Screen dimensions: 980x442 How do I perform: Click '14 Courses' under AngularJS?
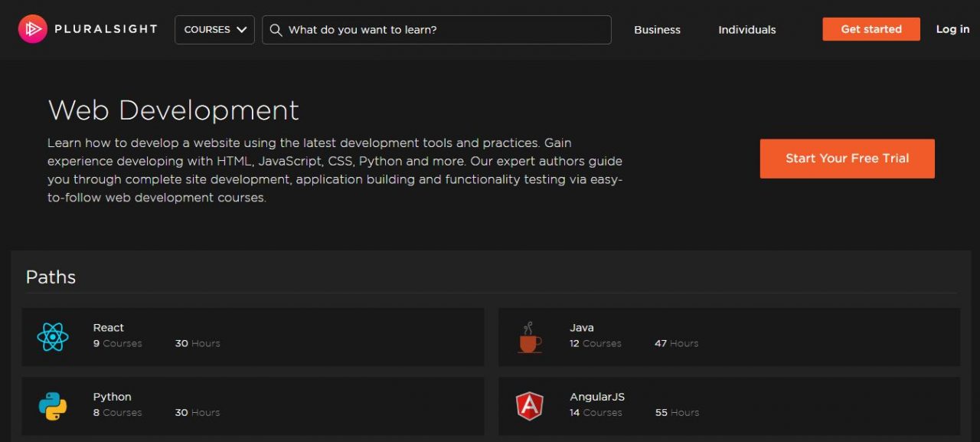[596, 412]
